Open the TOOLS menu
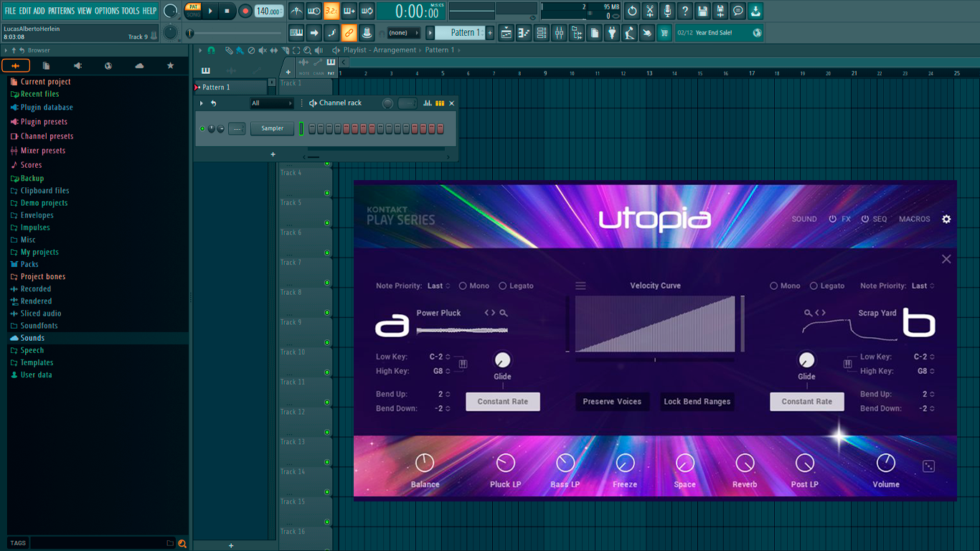This screenshot has width=980, height=551. tap(131, 11)
